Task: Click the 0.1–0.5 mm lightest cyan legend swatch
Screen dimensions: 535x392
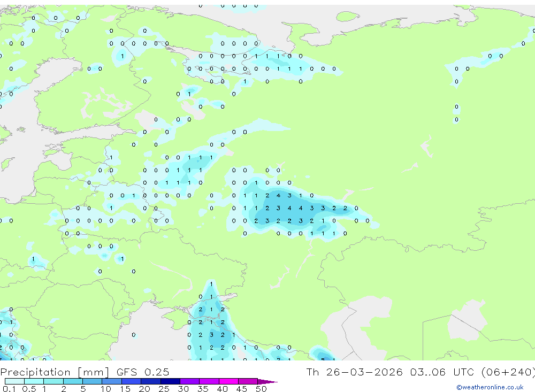Action: [14, 381]
